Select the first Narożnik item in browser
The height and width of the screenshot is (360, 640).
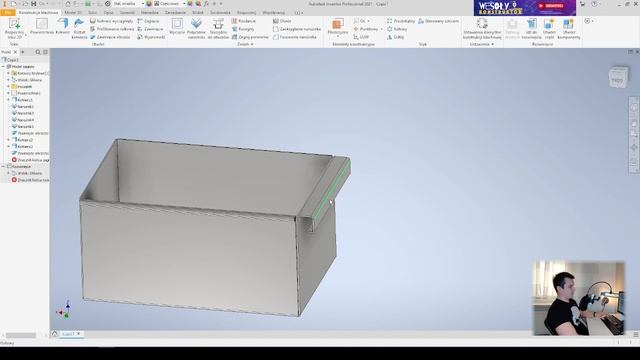(x=23, y=107)
